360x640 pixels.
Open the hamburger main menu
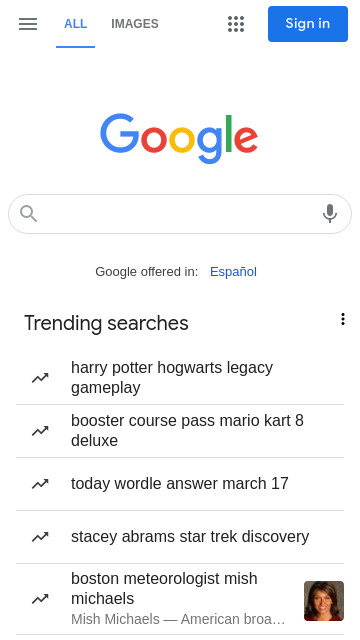pos(28,24)
